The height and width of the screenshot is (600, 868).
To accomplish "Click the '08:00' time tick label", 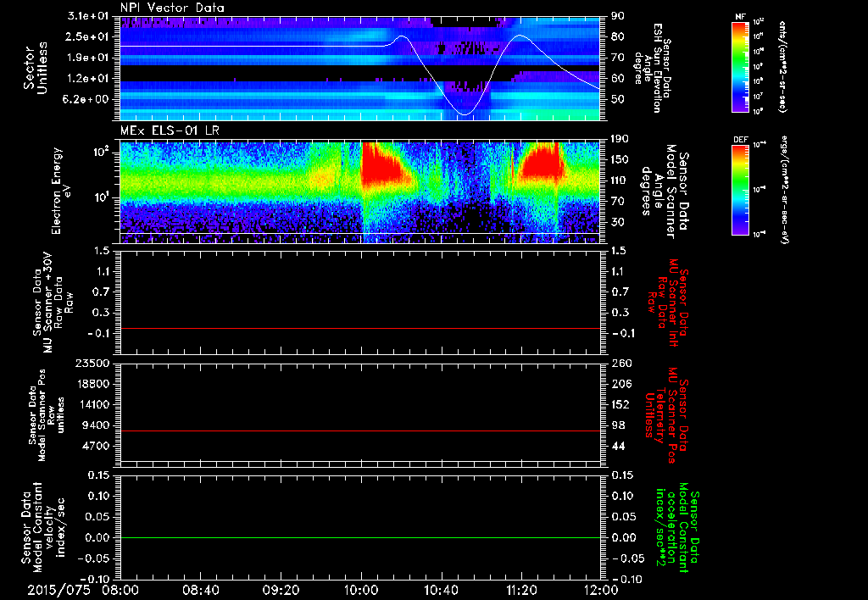I will click(122, 590).
